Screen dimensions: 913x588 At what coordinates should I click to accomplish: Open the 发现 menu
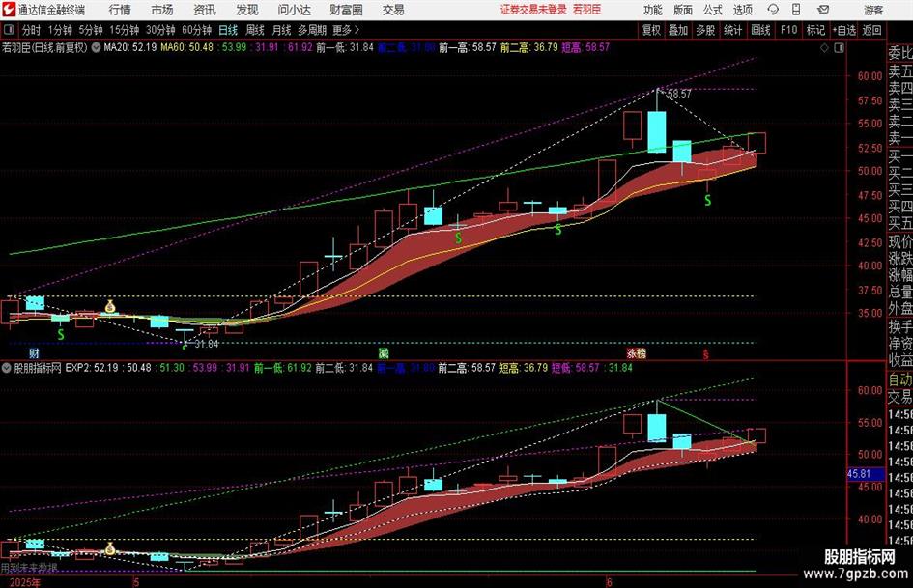click(247, 10)
